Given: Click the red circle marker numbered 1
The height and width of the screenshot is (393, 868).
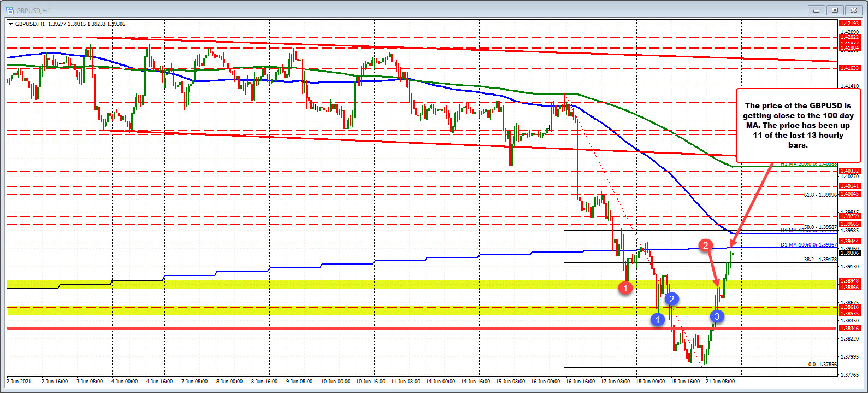Looking at the screenshot, I should pyautogui.click(x=625, y=287).
